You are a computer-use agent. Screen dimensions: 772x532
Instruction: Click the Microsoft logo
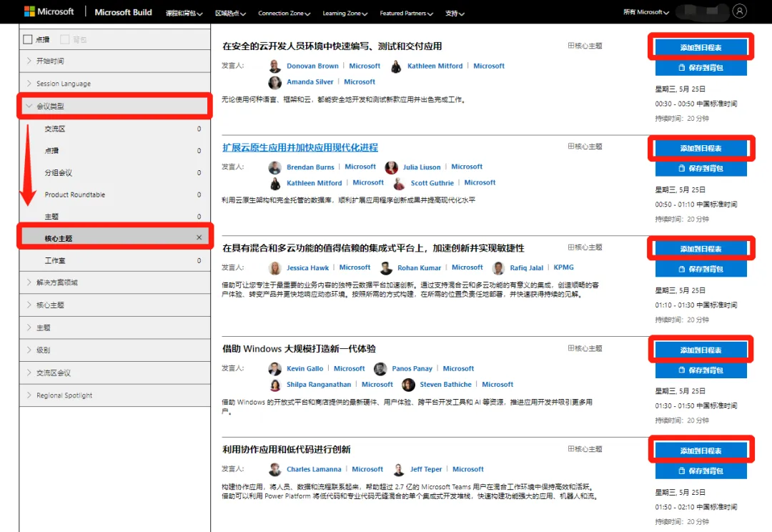49,11
